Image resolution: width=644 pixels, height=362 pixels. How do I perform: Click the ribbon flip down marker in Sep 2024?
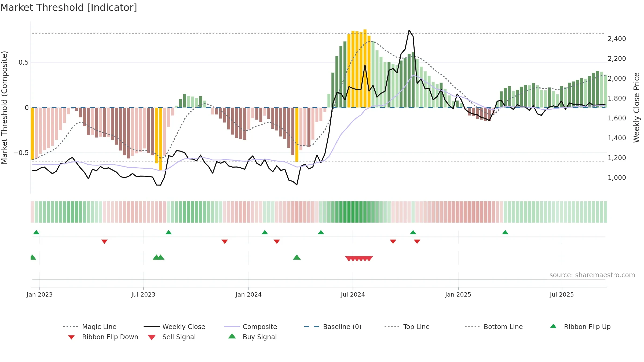[393, 242]
